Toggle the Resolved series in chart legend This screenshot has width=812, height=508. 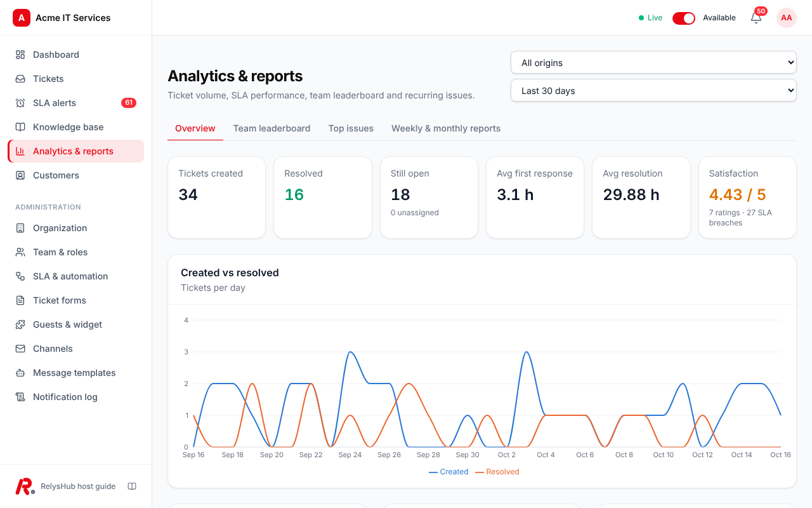(497, 472)
